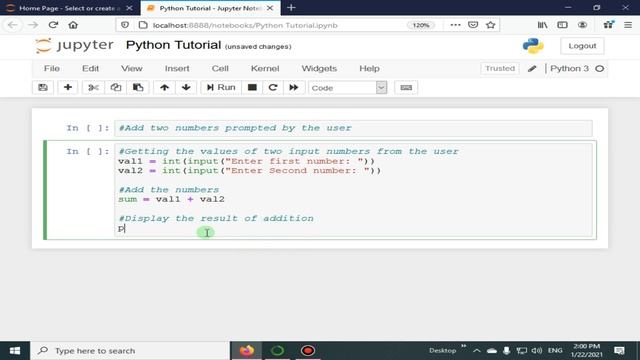Screen dimensions: 640x360
Task: Open the Cell menu
Action: [220, 69]
